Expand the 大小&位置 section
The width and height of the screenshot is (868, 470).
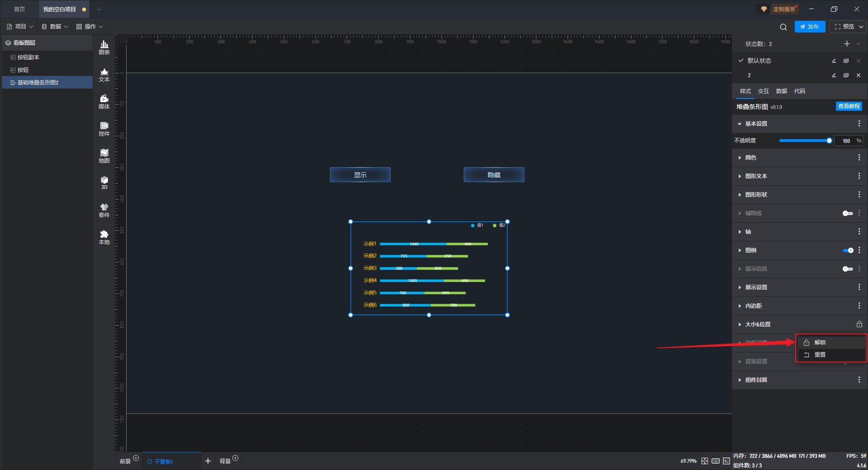coord(740,324)
